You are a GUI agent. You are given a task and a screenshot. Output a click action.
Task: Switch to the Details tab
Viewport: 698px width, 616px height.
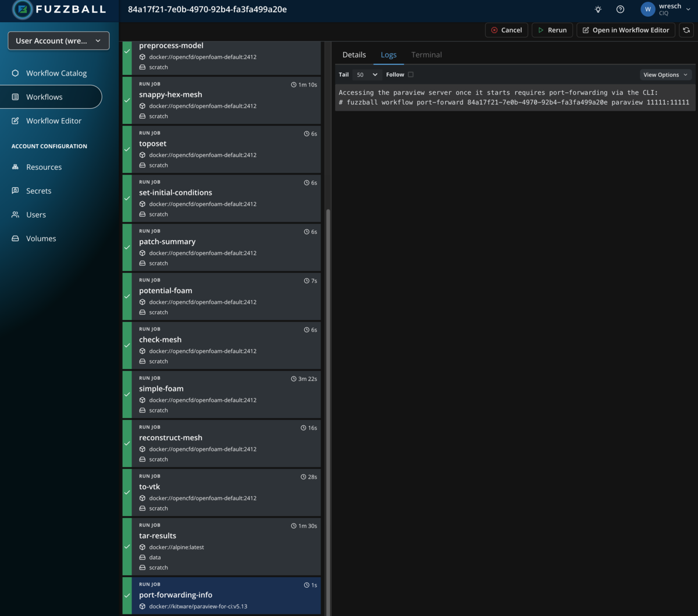[x=354, y=55]
